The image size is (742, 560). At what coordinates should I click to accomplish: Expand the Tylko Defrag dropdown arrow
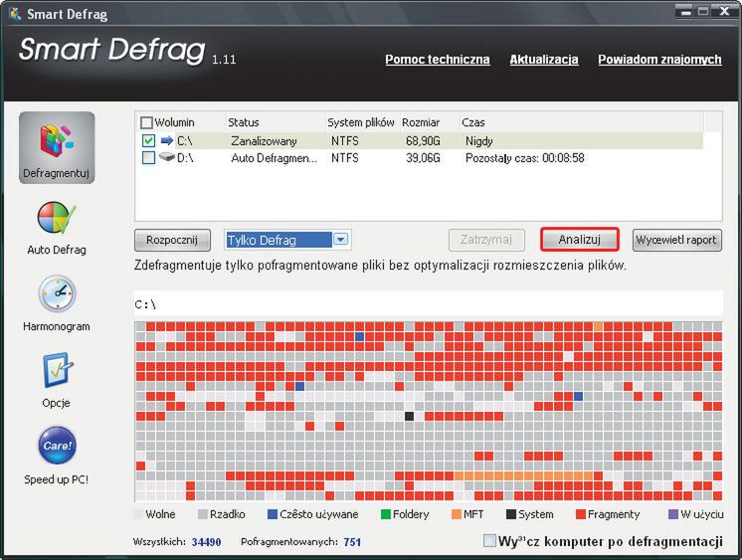pyautogui.click(x=341, y=240)
